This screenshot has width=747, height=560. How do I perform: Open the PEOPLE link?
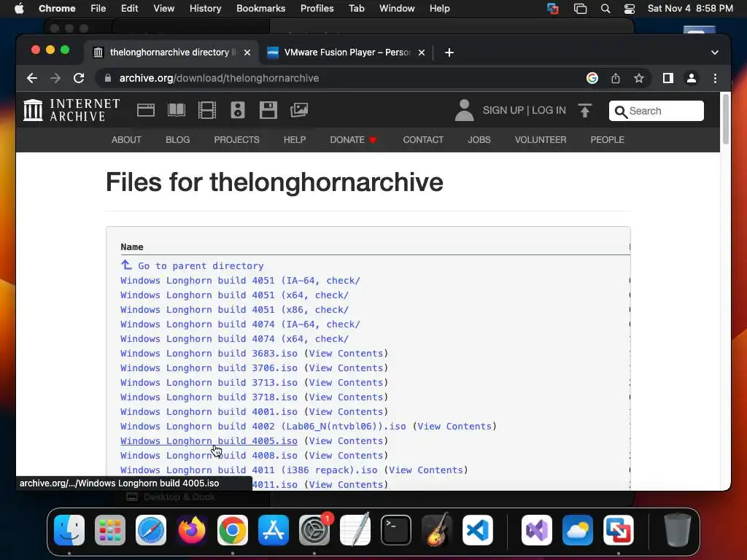point(607,139)
